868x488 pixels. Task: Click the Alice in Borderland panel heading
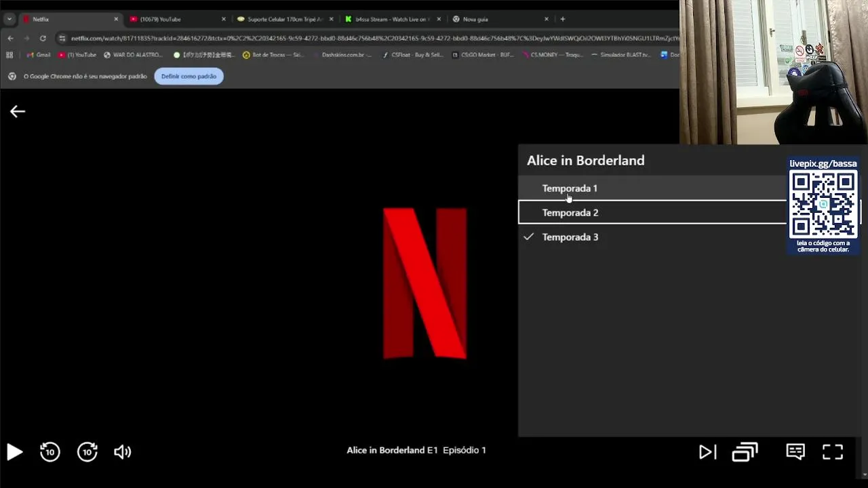[586, 161]
